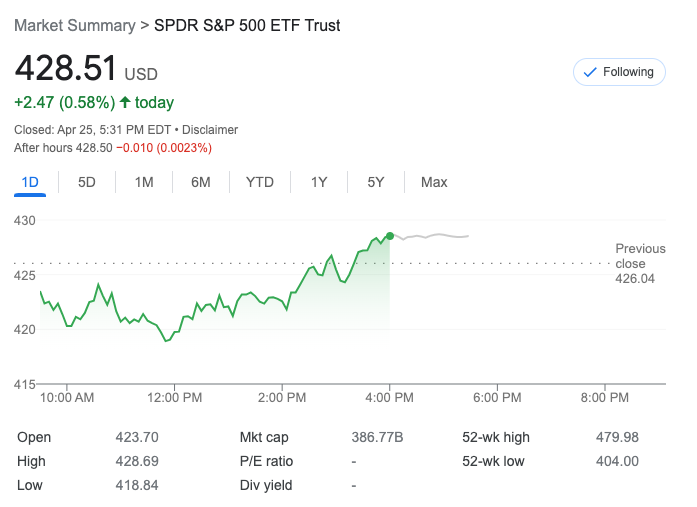Switch to the 1M chart range
Screen dimensions: 697x507
[144, 182]
